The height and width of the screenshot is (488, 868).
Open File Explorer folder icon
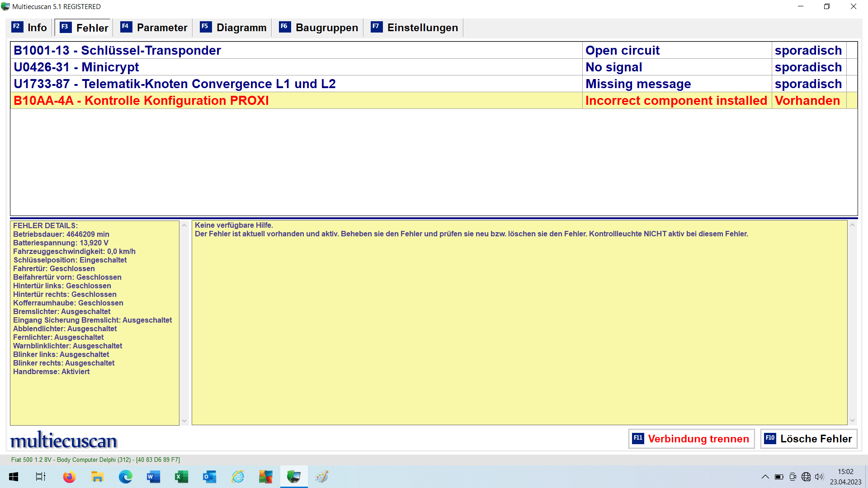[97, 477]
